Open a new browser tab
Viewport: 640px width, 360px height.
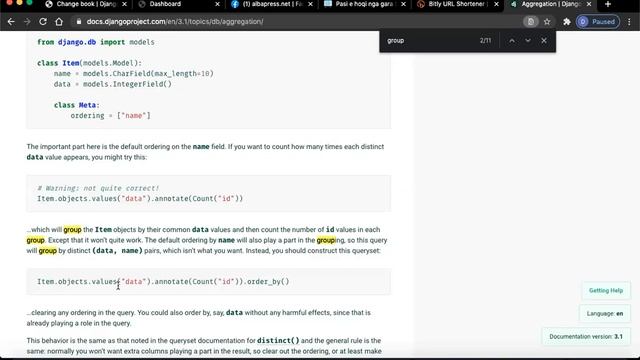point(608,4)
